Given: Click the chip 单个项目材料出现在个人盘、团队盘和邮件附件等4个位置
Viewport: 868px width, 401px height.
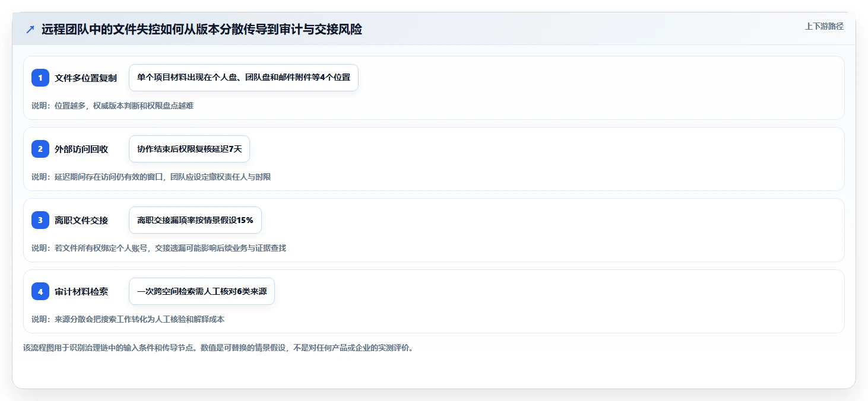Looking at the screenshot, I should 243,78.
